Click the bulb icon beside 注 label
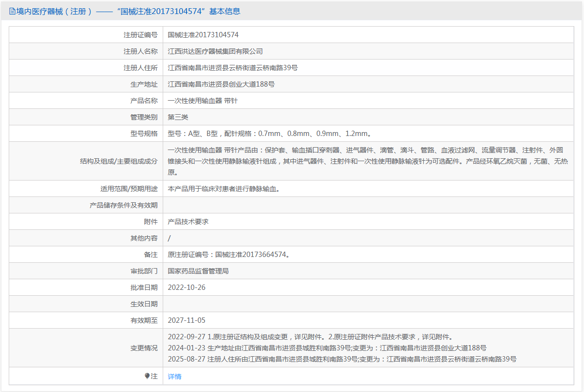 pyautogui.click(x=147, y=376)
